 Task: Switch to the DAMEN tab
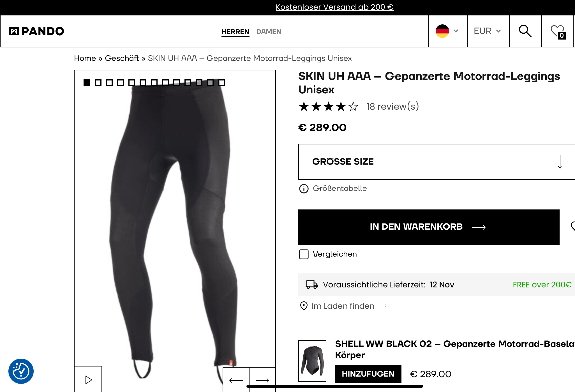(269, 32)
